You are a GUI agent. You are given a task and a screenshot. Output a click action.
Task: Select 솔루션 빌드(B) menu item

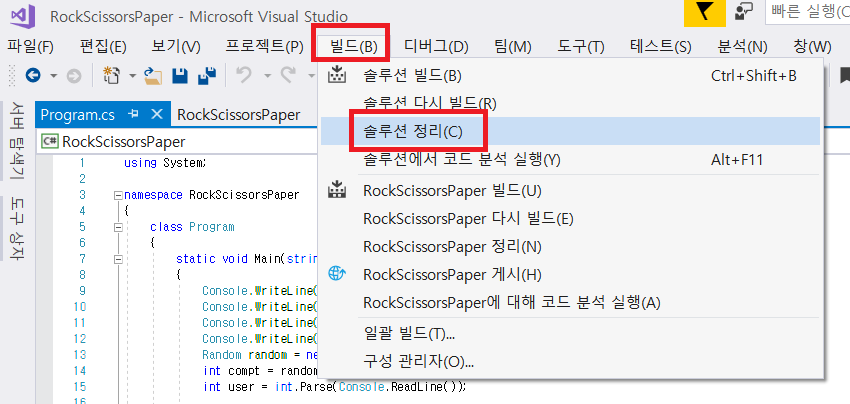point(570,75)
